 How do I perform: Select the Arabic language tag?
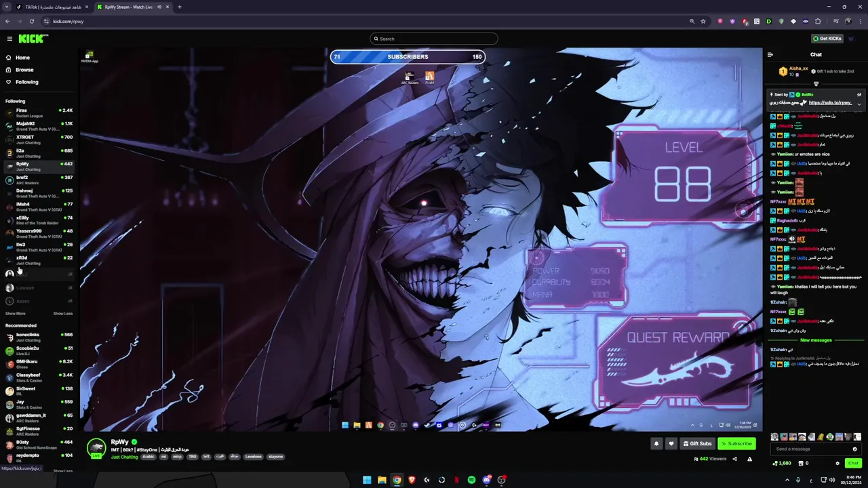(x=148, y=457)
